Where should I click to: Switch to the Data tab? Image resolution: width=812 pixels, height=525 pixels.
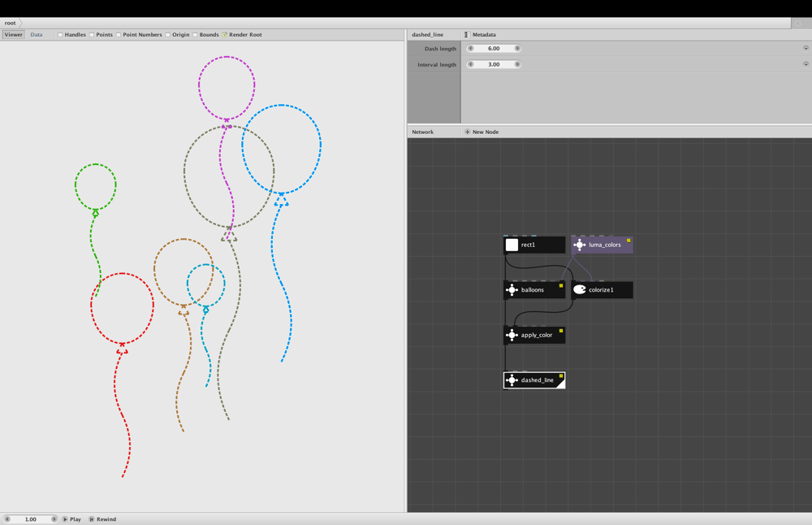coord(37,35)
